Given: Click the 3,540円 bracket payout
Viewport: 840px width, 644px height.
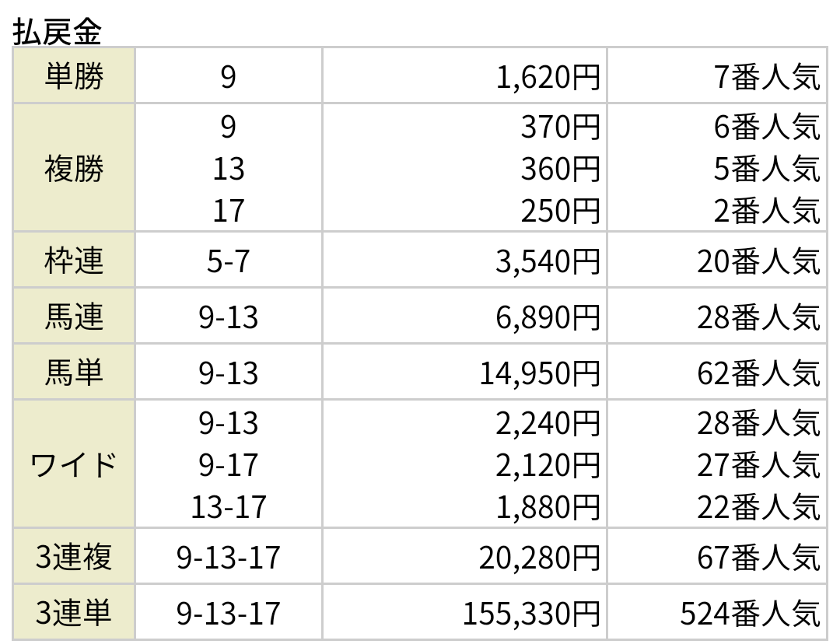Looking at the screenshot, I should pos(548,262).
